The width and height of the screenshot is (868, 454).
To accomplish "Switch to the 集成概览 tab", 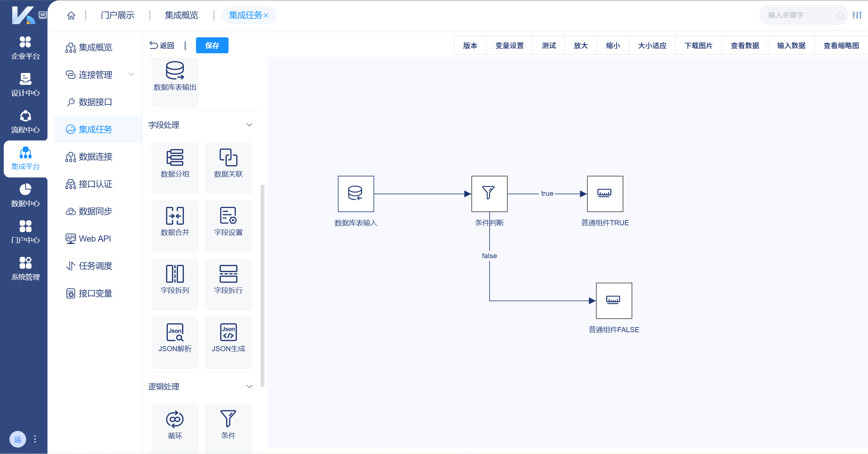I will pos(181,15).
